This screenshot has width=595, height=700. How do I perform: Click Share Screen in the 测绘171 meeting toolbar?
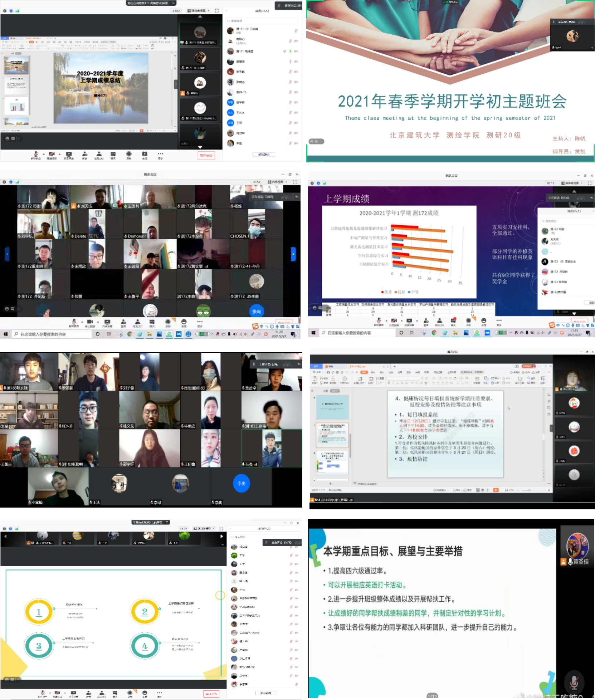tap(69, 155)
